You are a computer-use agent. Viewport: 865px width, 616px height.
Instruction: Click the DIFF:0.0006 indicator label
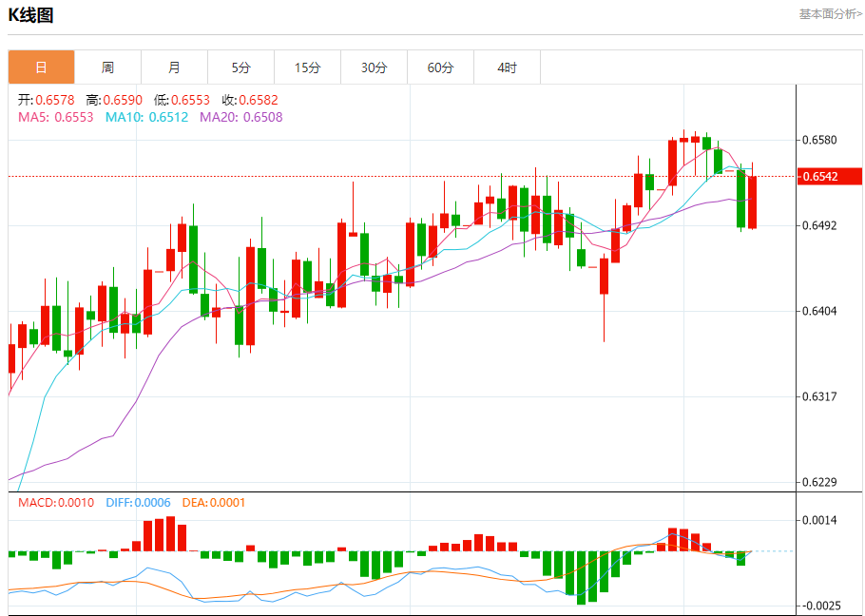pos(138,502)
